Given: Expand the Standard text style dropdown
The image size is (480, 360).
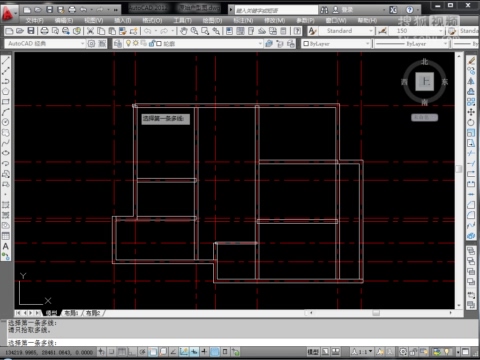Looking at the screenshot, I should [346, 31].
